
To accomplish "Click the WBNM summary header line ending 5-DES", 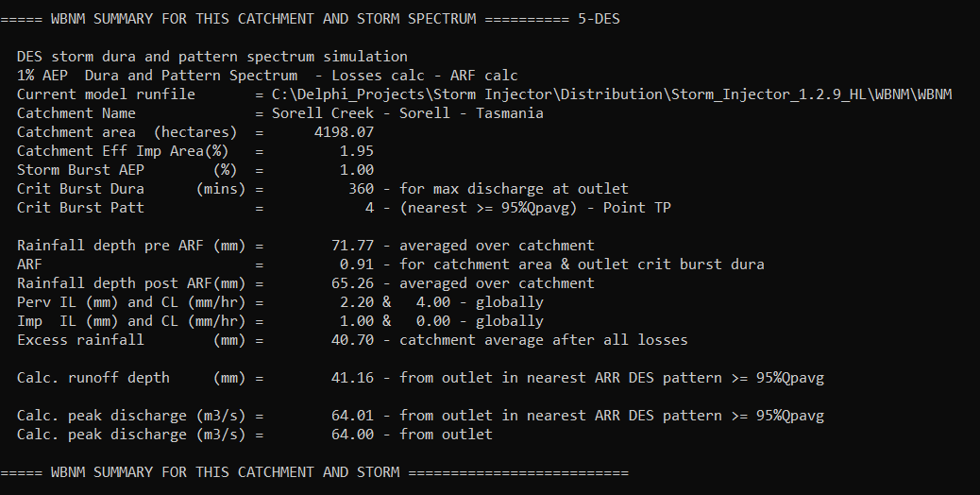I will click(311, 19).
